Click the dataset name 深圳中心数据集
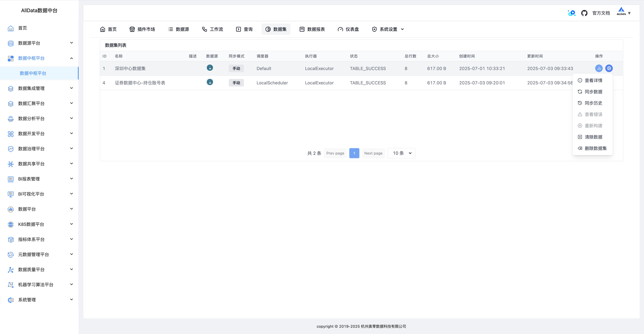This screenshot has width=644, height=334. coord(130,68)
